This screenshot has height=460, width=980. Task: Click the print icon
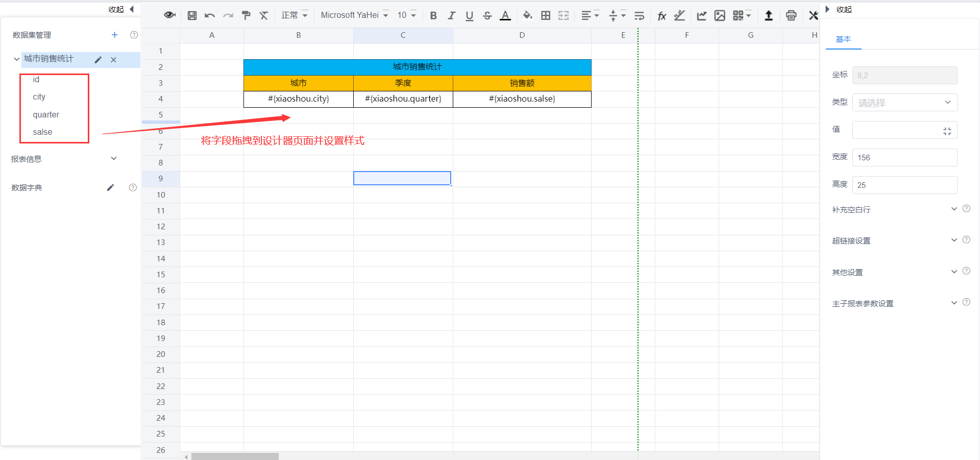click(791, 15)
